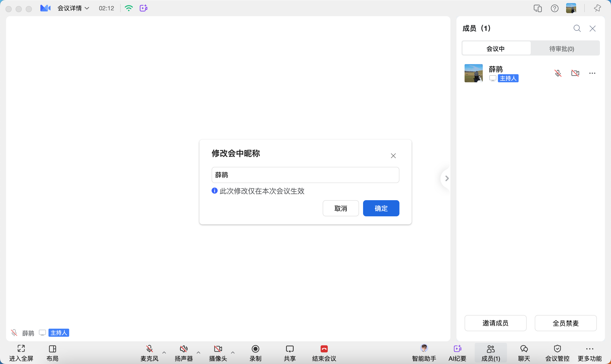The image size is (611, 364).
Task: Open the multi-device screen icon in title bar
Action: 538,9
